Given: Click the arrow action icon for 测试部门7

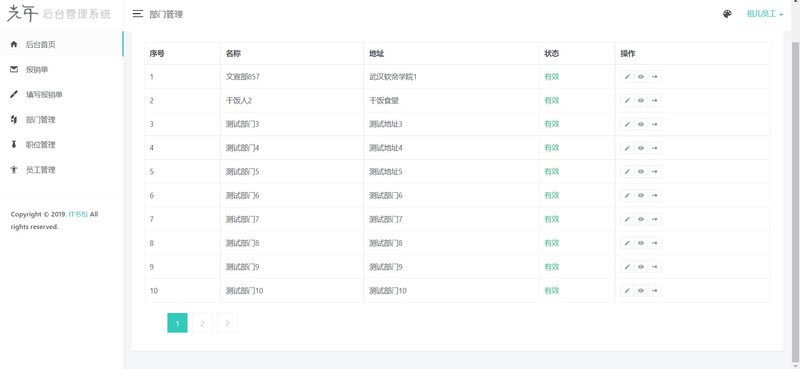Looking at the screenshot, I should (x=655, y=219).
